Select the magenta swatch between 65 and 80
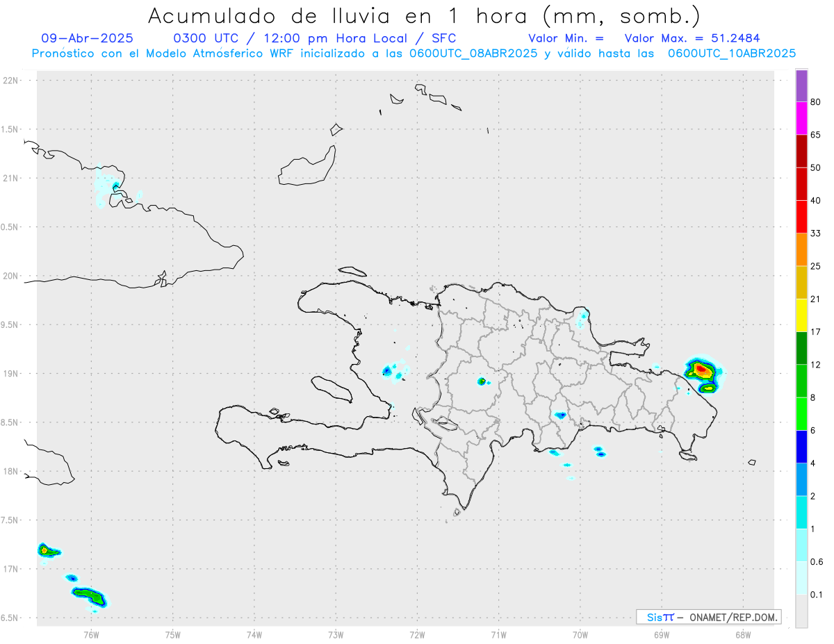The width and height of the screenshot is (834, 644). (x=801, y=118)
